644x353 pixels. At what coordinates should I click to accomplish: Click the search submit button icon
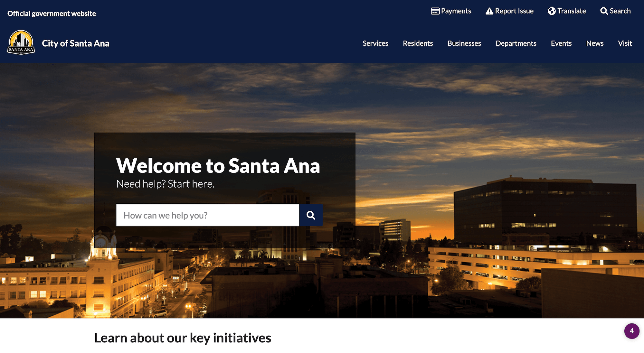click(310, 215)
